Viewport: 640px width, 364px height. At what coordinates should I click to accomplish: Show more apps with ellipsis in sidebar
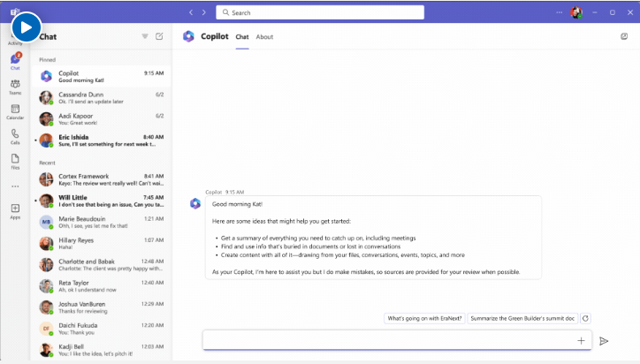[x=15, y=186]
